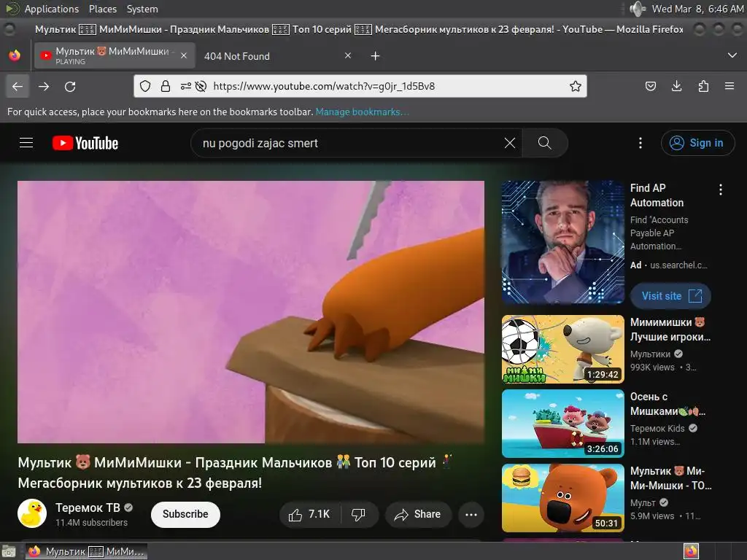Open the Firefox downloads panel
The height and width of the screenshot is (560, 747).
(x=676, y=86)
